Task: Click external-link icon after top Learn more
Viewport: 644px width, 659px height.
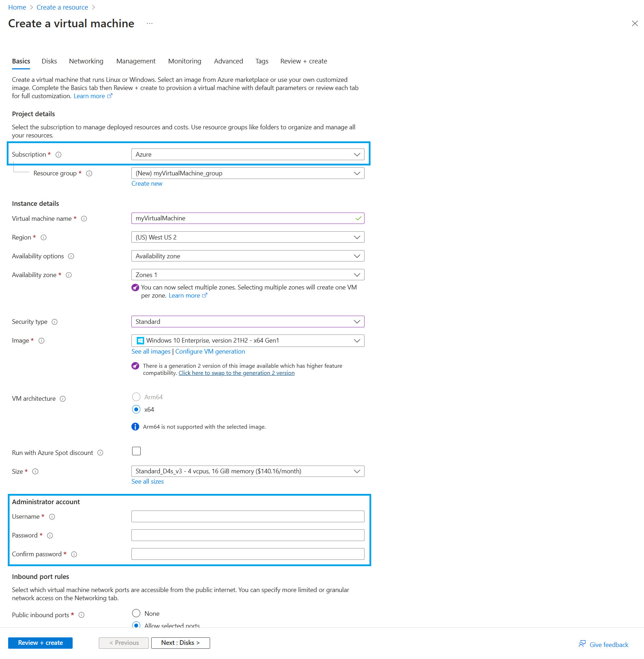Action: (x=110, y=96)
